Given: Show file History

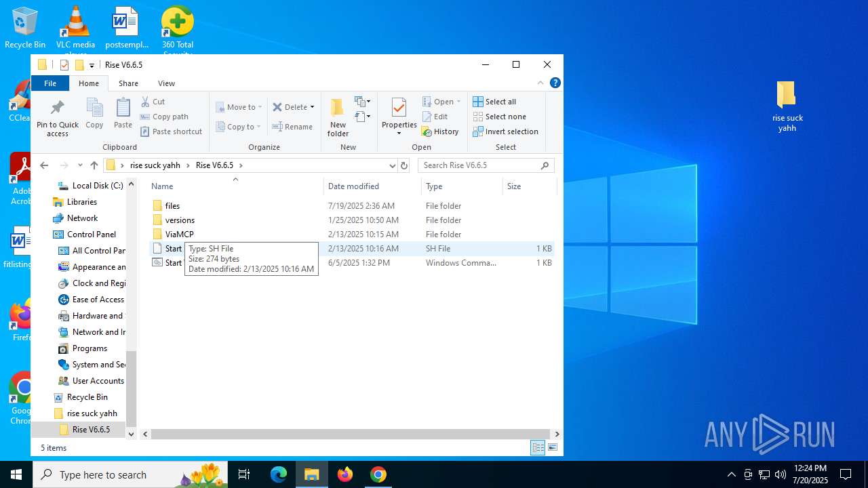Looking at the screenshot, I should [440, 131].
